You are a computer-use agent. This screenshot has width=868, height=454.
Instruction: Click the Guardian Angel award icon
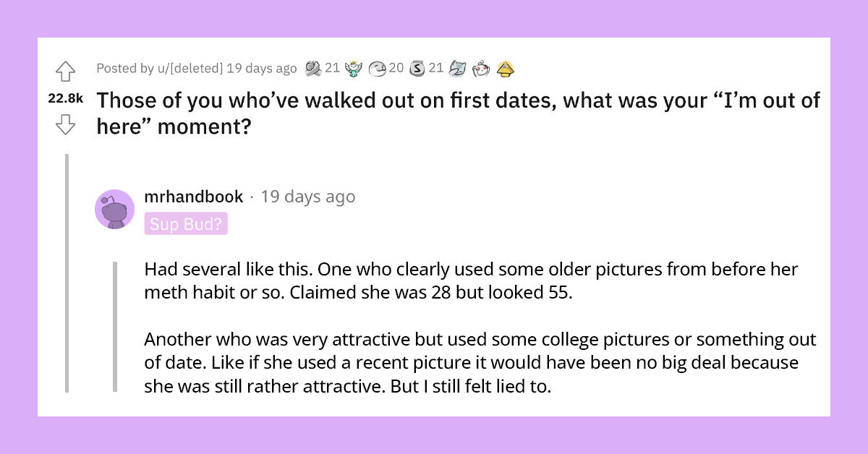pyautogui.click(x=352, y=69)
